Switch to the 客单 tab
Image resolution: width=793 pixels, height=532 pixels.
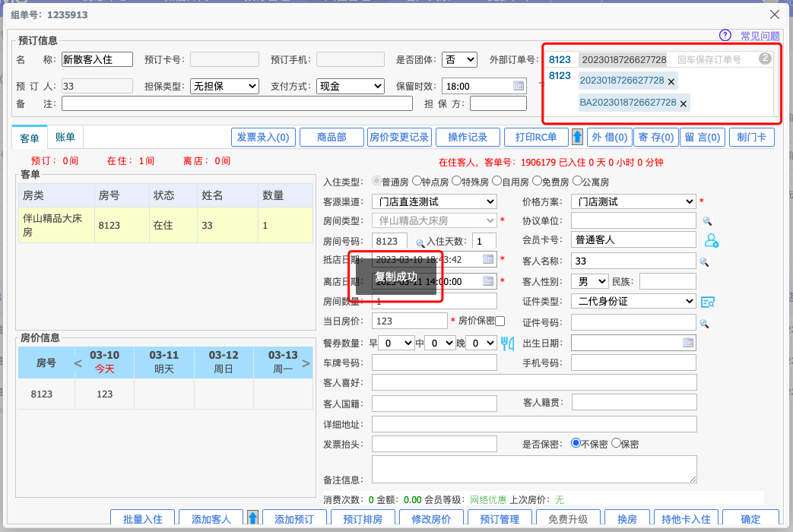point(30,138)
